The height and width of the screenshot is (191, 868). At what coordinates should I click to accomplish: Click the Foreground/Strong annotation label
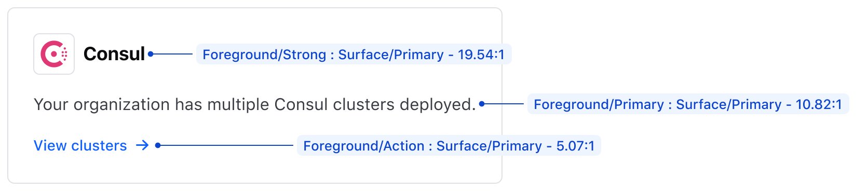tap(354, 54)
